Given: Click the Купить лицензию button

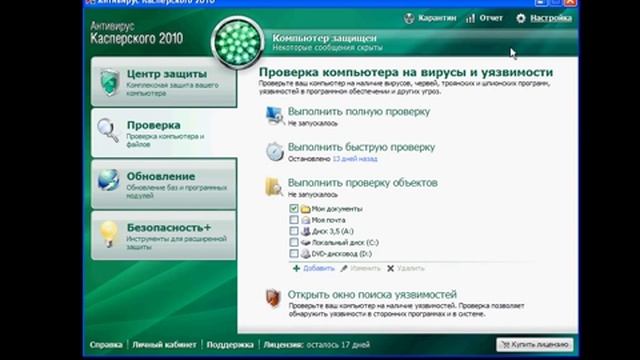Looking at the screenshot, I should pyautogui.click(x=535, y=344).
